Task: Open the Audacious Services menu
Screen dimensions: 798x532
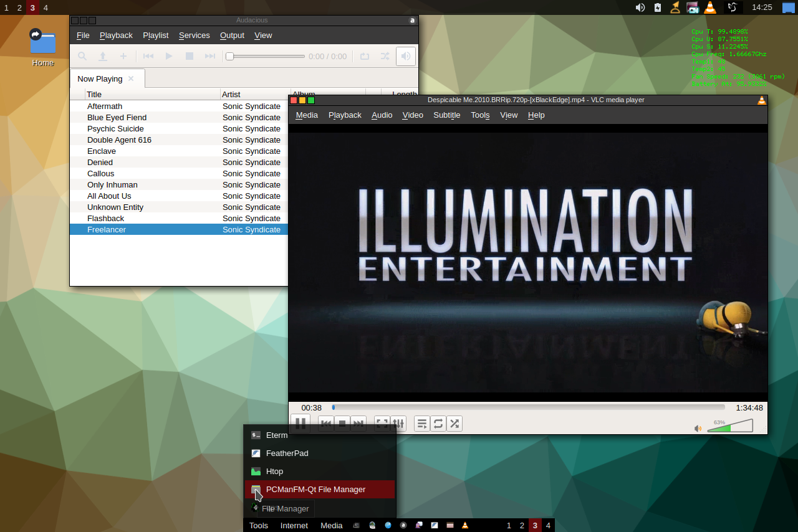Action: [195, 36]
